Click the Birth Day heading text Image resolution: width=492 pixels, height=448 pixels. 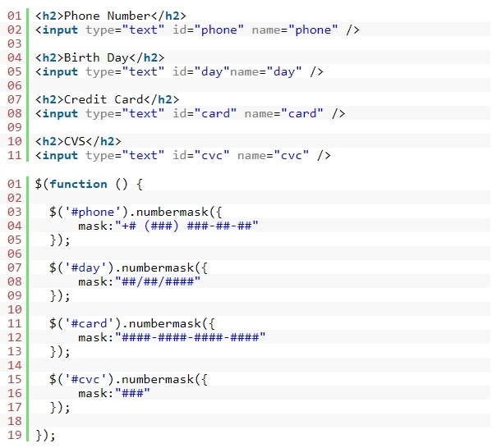tap(96, 57)
